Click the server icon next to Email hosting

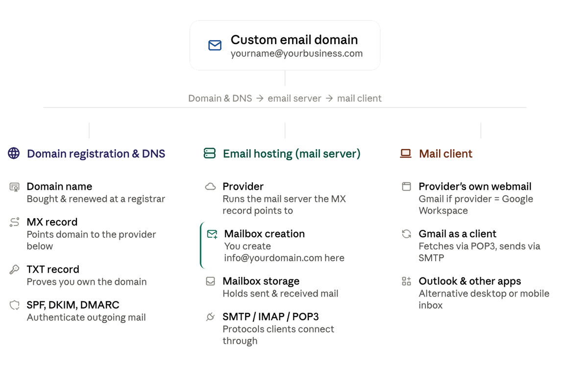pyautogui.click(x=210, y=153)
